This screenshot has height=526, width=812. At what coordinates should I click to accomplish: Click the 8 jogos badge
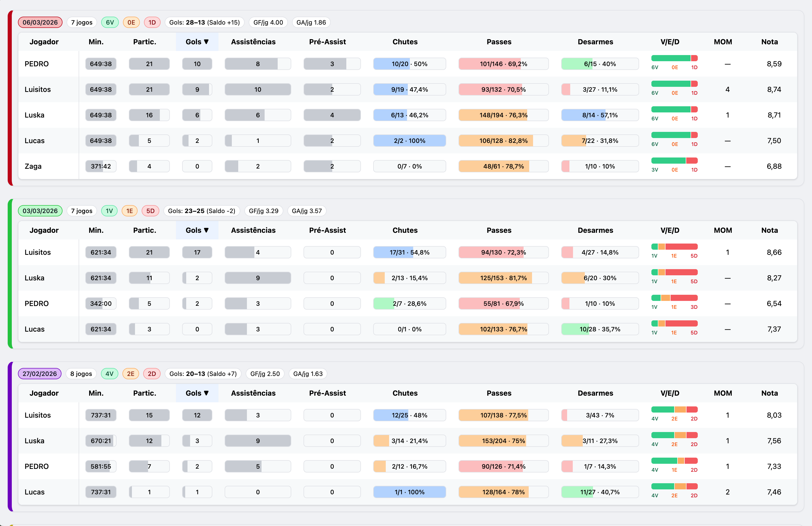point(81,374)
